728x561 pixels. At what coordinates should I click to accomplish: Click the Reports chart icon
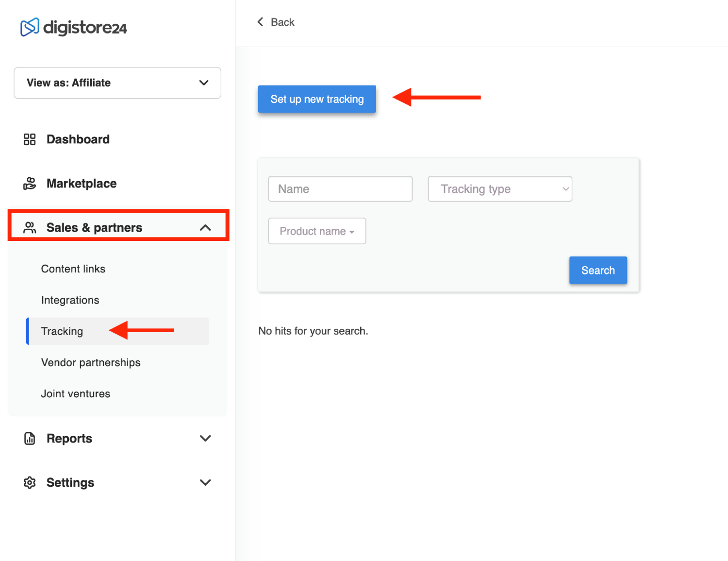(x=30, y=439)
